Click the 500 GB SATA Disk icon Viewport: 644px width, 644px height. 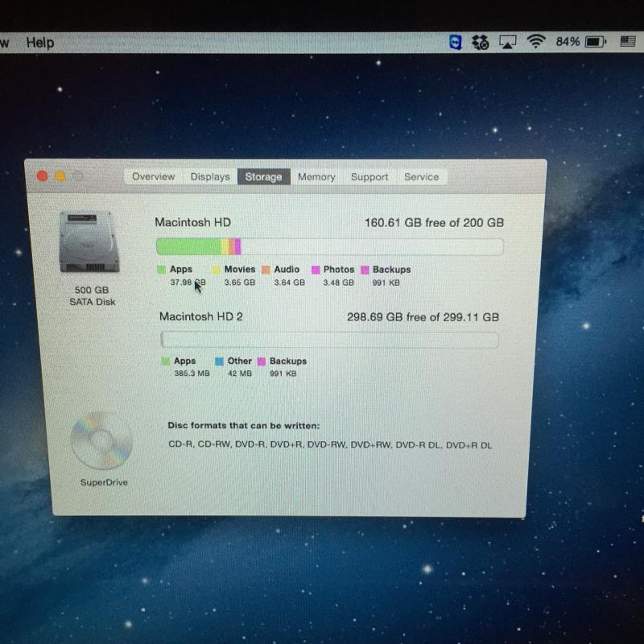87,242
